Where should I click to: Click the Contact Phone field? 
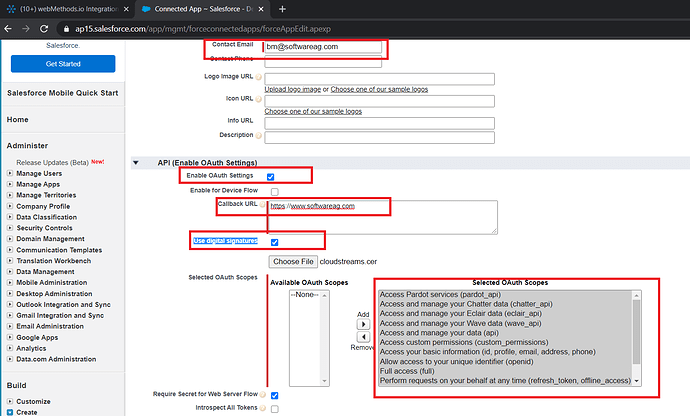[x=323, y=62]
